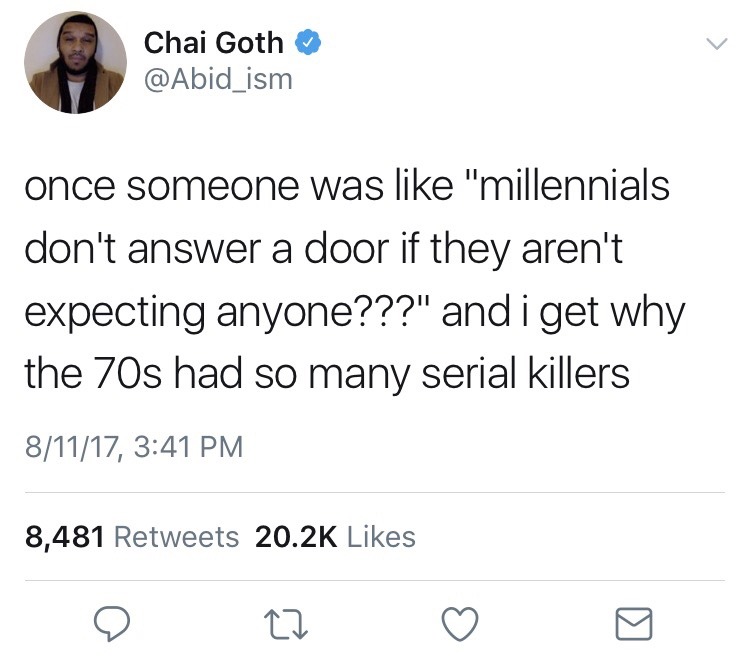Open the tweet options chevron menu

click(714, 44)
